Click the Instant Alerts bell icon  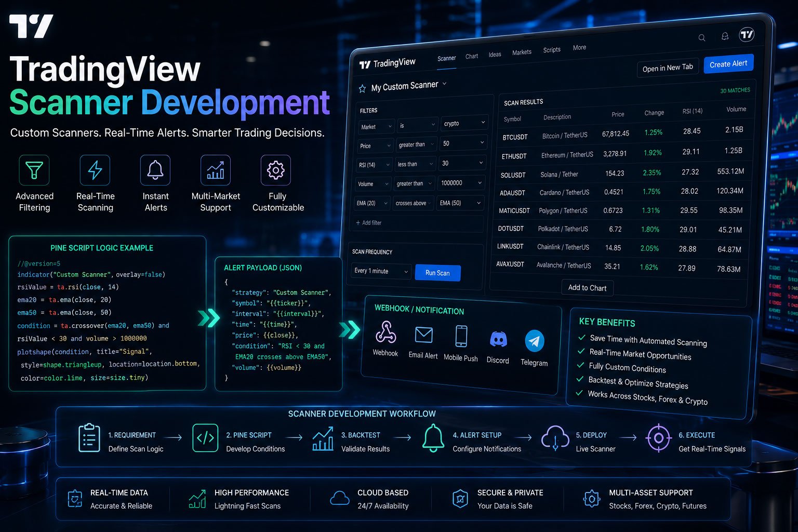pyautogui.click(x=155, y=170)
